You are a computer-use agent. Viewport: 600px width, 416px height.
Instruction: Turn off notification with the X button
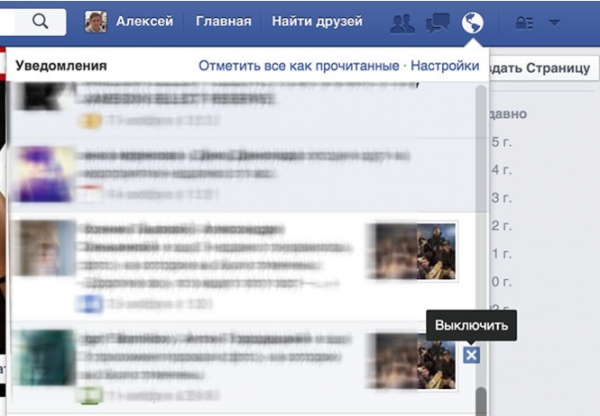coord(472,355)
